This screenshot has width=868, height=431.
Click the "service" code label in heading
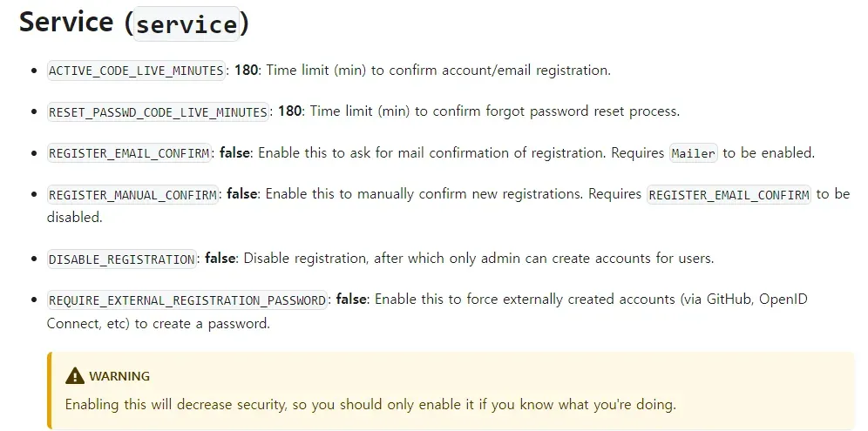186,24
